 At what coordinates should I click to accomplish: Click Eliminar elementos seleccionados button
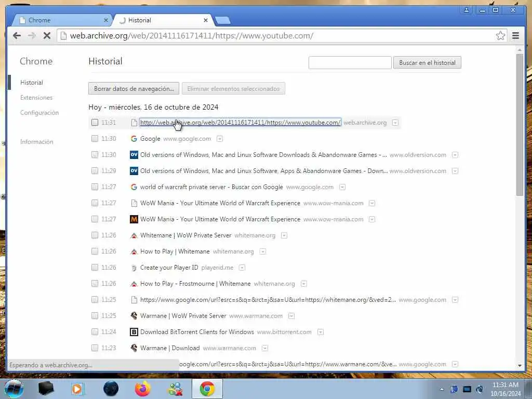233,88
